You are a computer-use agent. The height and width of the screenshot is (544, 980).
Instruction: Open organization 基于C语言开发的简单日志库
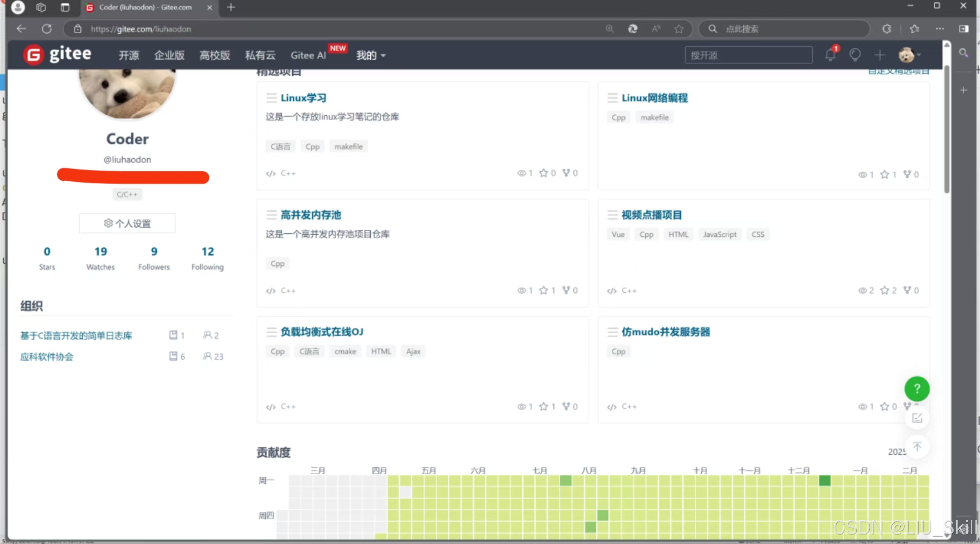click(x=76, y=336)
